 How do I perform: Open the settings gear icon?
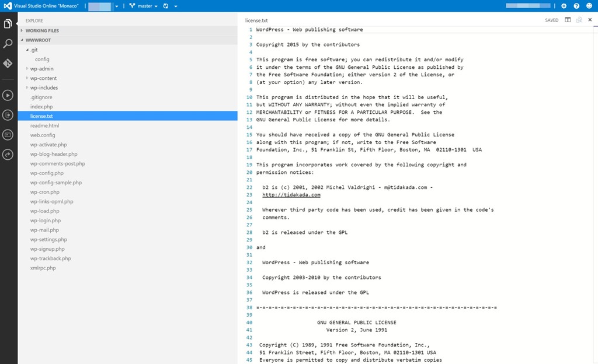tap(564, 6)
